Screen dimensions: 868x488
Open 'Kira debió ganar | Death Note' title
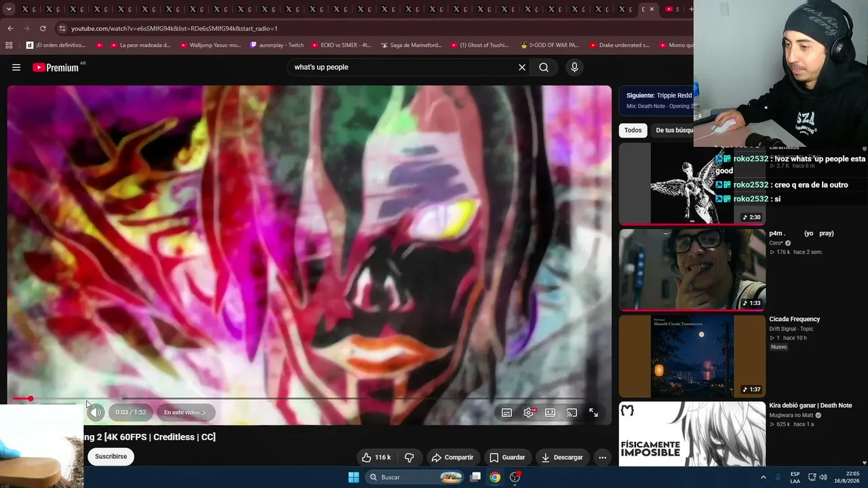pyautogui.click(x=810, y=405)
